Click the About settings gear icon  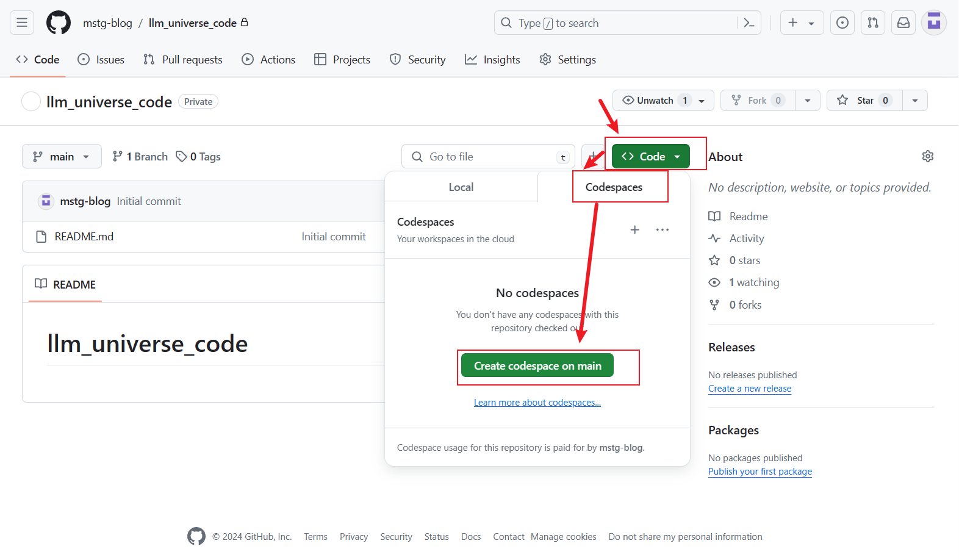click(927, 156)
